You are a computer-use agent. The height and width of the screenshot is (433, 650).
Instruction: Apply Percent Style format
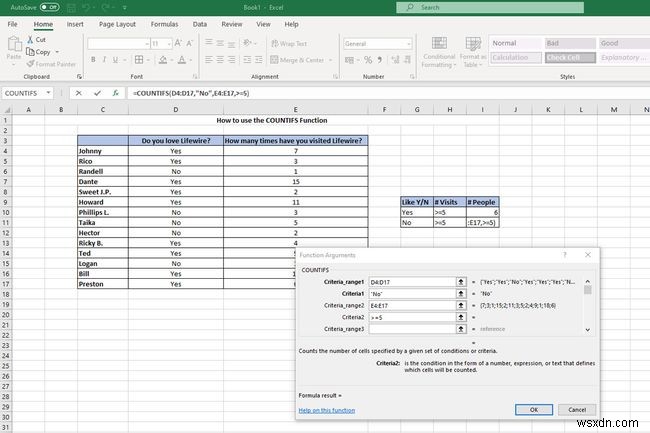pos(368,60)
